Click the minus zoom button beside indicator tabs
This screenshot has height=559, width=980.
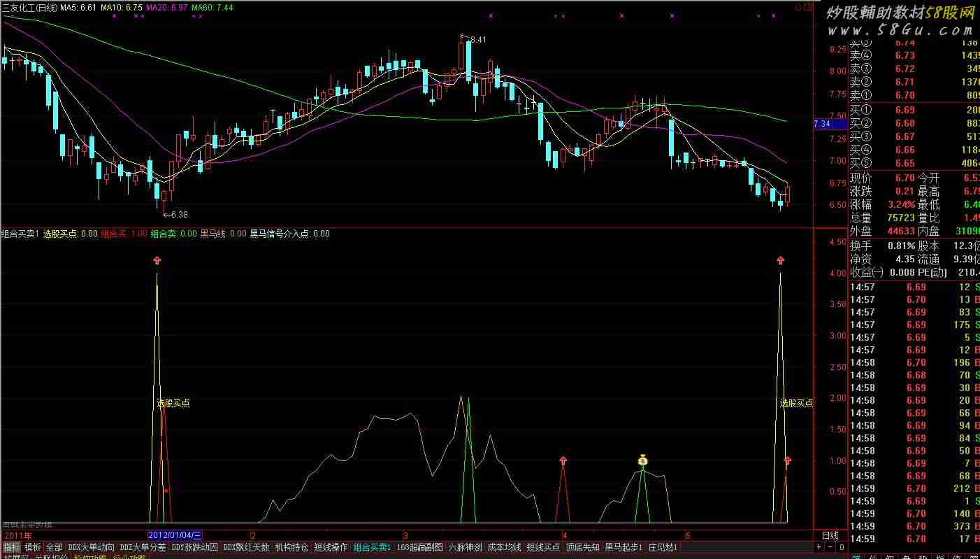tap(831, 546)
